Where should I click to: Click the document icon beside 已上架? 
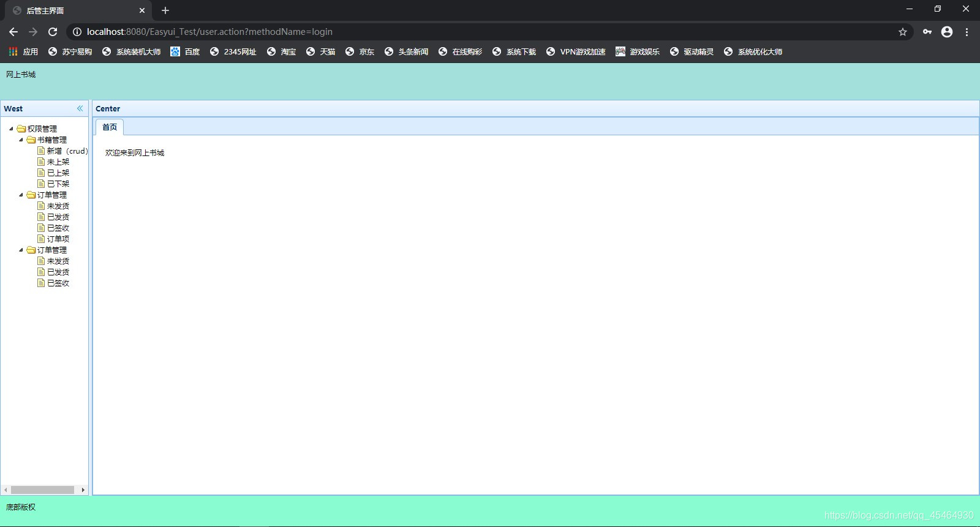click(x=41, y=173)
